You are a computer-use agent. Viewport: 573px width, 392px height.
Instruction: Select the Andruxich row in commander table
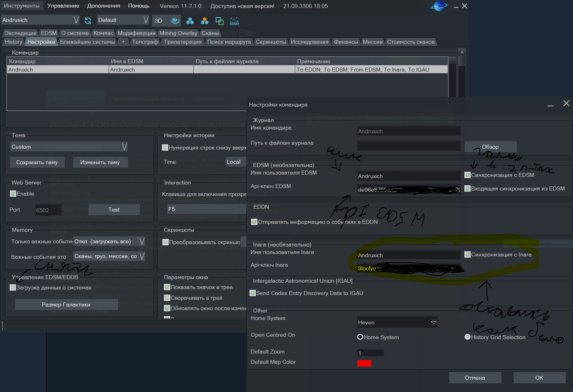228,70
